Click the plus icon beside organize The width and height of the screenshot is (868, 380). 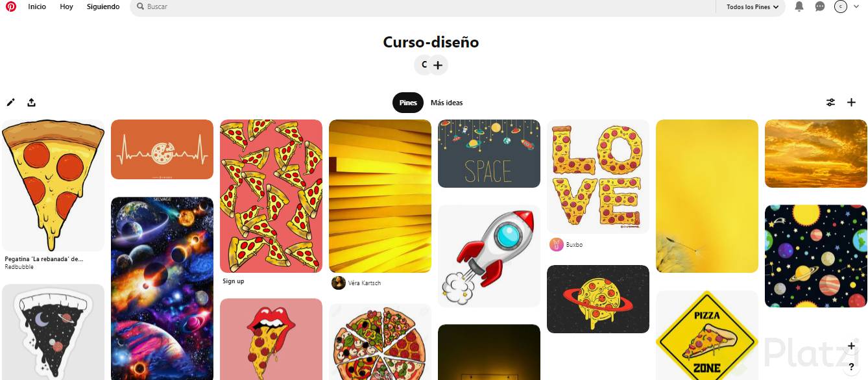click(852, 102)
